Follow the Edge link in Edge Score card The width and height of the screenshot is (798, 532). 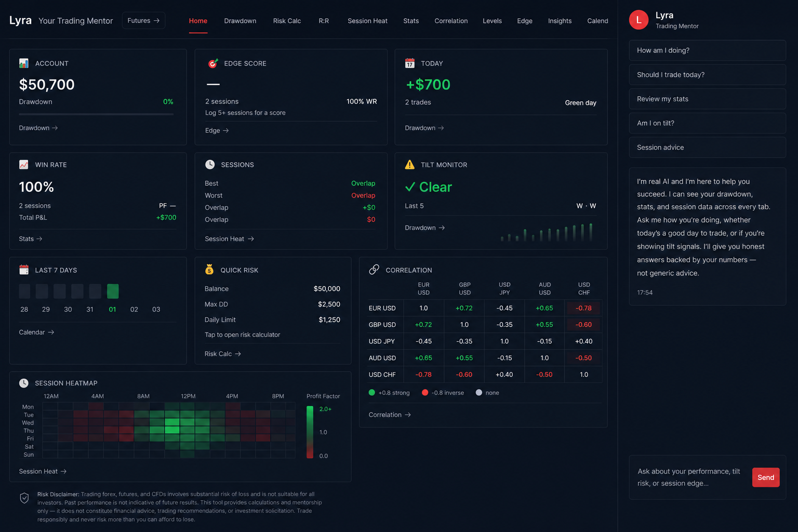(x=217, y=130)
